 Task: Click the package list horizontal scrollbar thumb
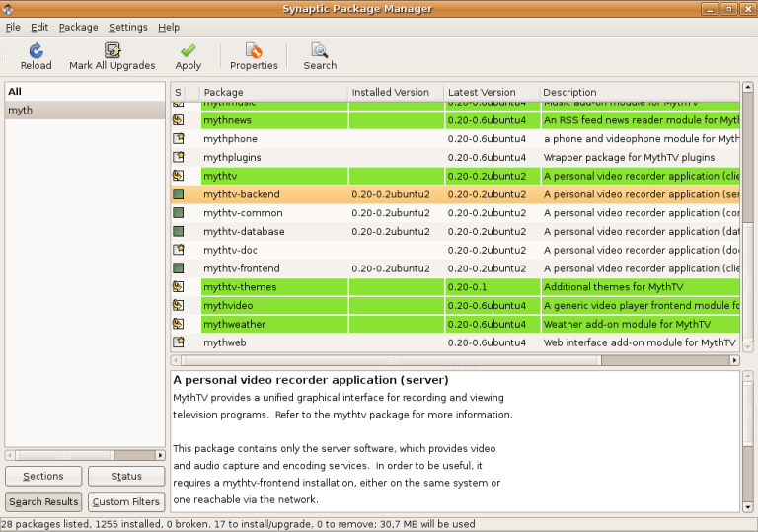point(391,360)
